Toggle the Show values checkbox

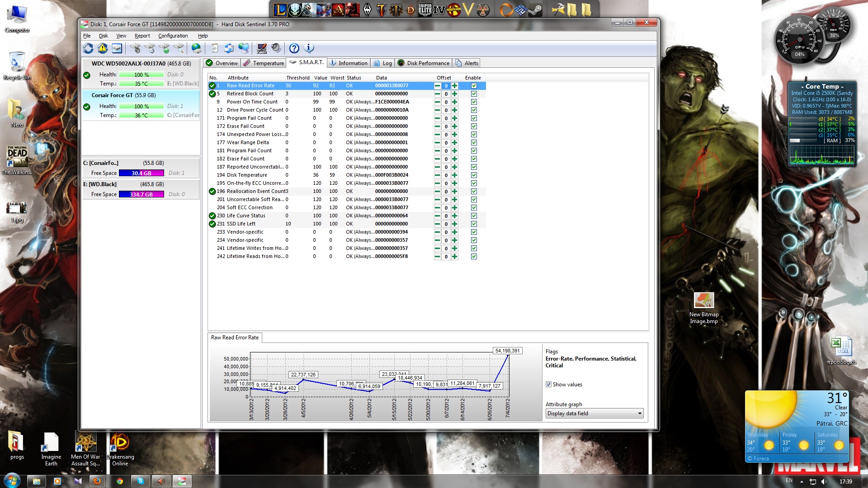coord(548,385)
